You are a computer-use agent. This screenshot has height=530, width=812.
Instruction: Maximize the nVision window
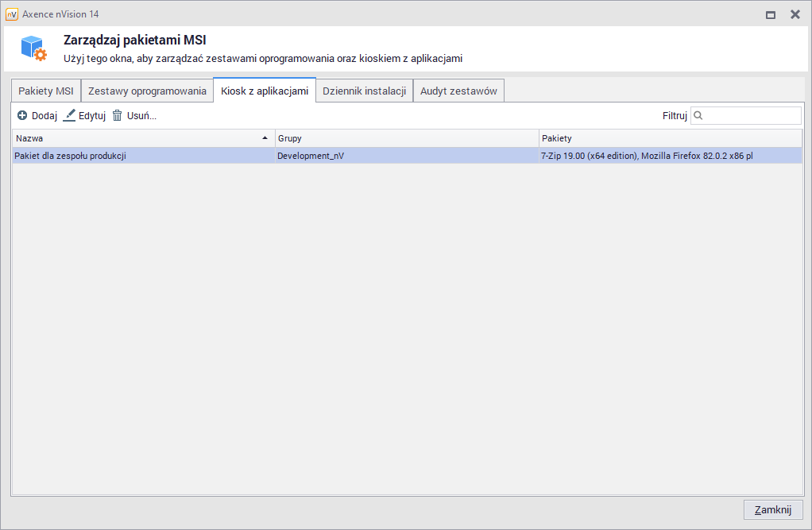point(770,14)
